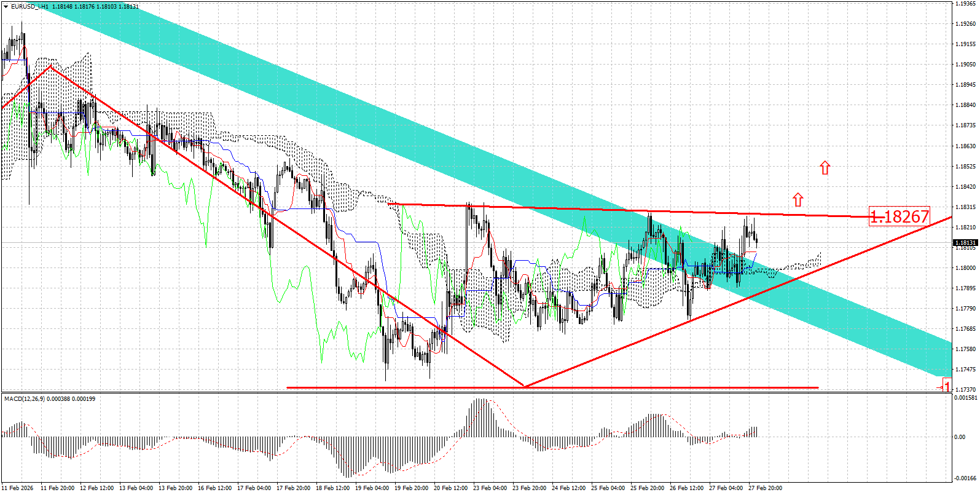Click the 1.18000 price axis label
The width and height of the screenshot is (980, 495).
(x=966, y=268)
